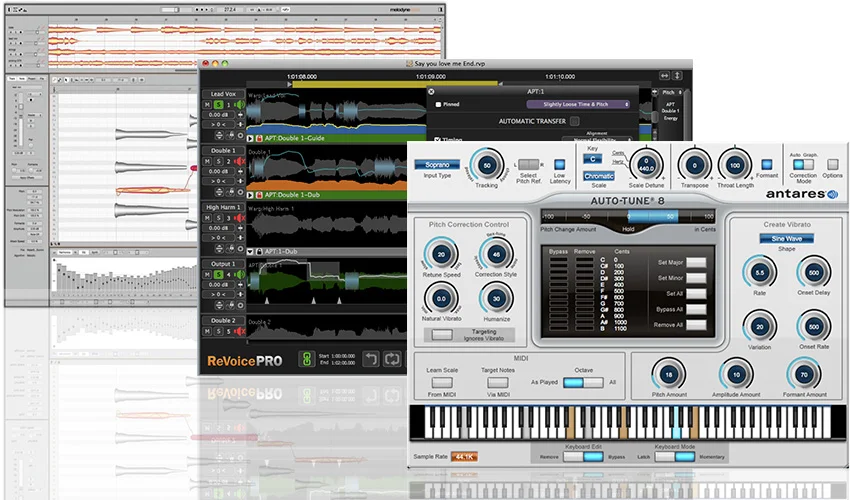Open the Key dropdown showing C
This screenshot has height=500, width=850.
592,159
